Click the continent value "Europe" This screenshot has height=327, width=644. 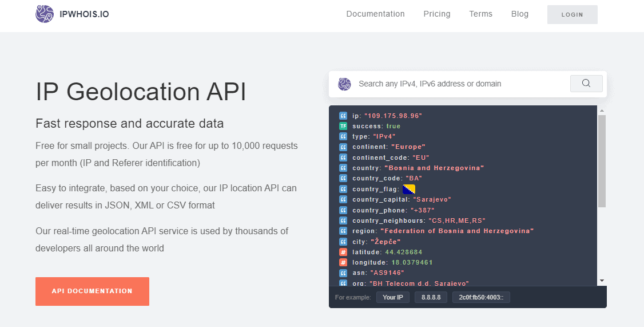click(x=408, y=147)
